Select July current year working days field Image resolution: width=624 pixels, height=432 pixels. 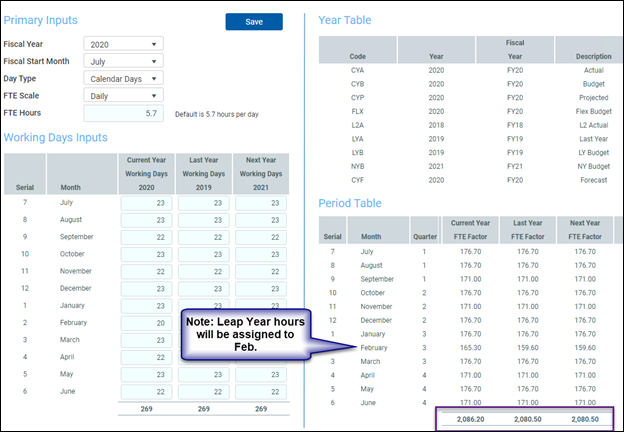[147, 203]
